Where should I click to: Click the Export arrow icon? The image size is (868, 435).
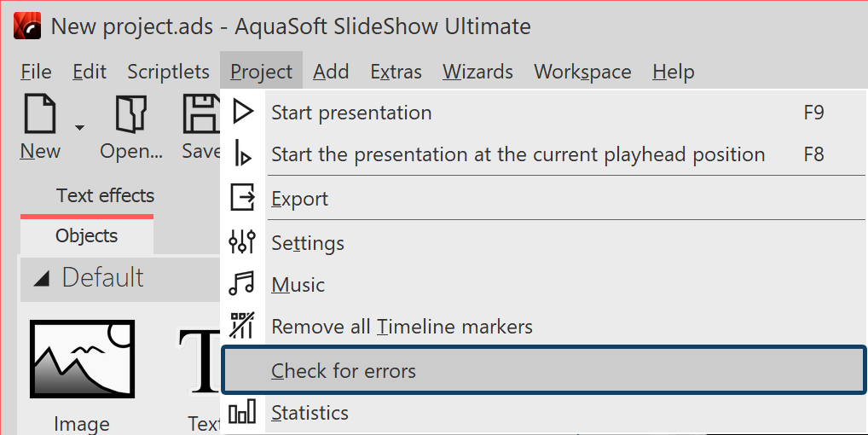pyautogui.click(x=243, y=199)
